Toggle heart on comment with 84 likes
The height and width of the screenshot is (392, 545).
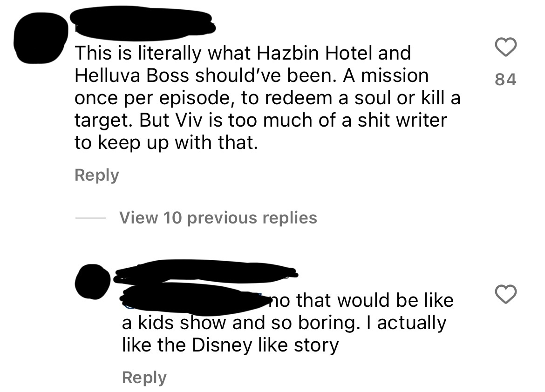click(x=506, y=47)
